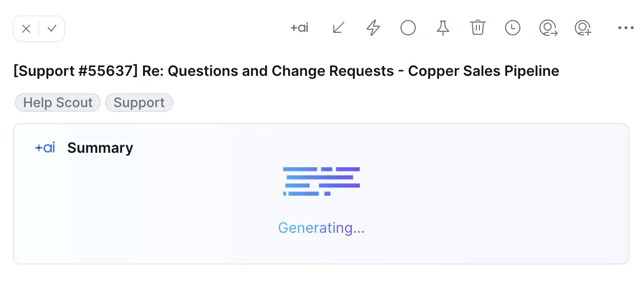This screenshot has height=283, width=644.
Task: Click the diagonal down-left arrow icon
Action: 338,28
